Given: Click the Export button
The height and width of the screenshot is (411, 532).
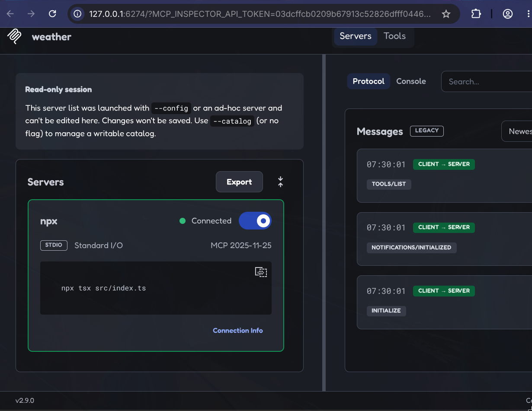Looking at the screenshot, I should point(239,182).
